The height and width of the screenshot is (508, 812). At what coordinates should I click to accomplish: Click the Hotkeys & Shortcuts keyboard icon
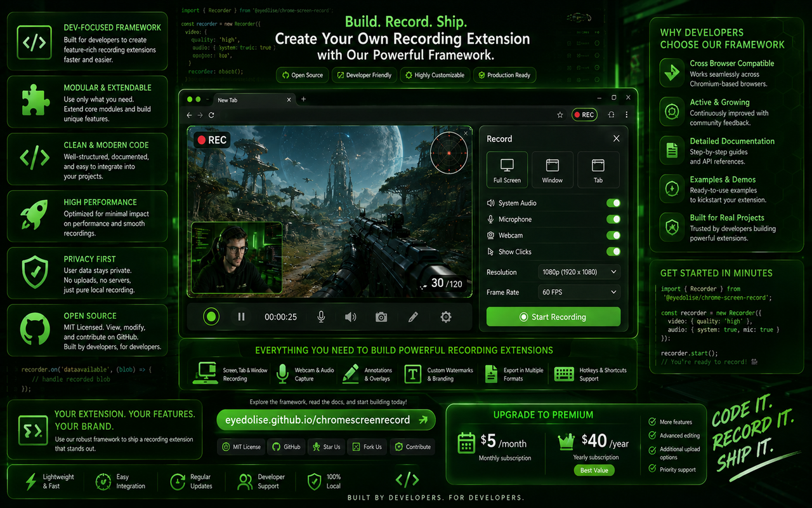[564, 374]
